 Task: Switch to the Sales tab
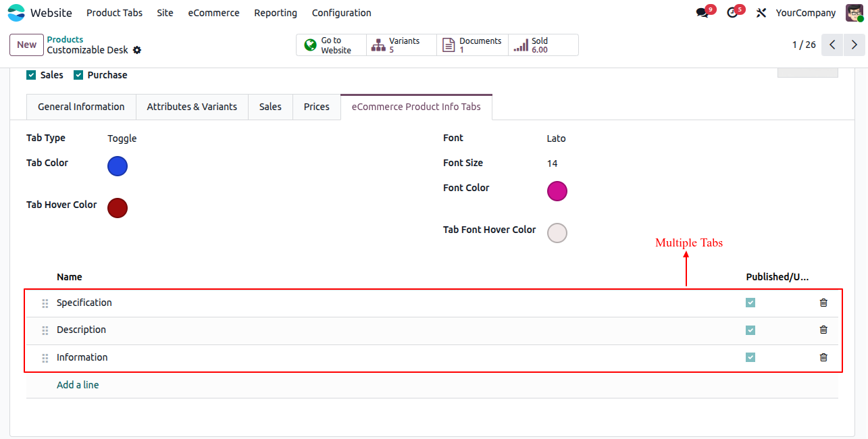point(270,107)
